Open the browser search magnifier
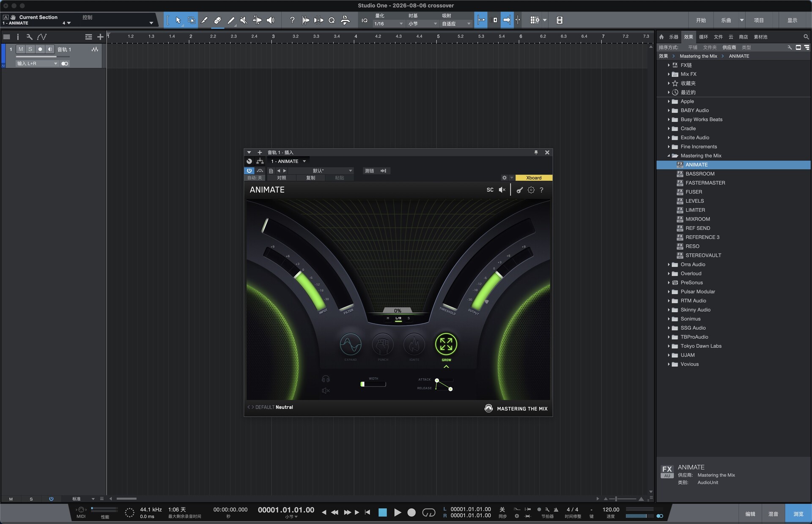This screenshot has height=524, width=812. click(x=806, y=37)
